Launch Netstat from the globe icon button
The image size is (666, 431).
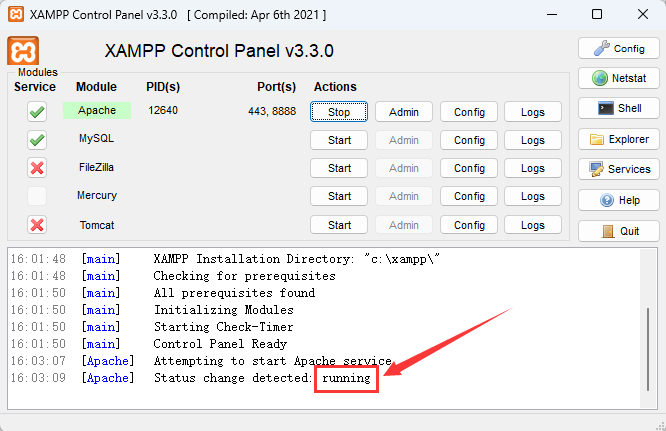tap(618, 78)
